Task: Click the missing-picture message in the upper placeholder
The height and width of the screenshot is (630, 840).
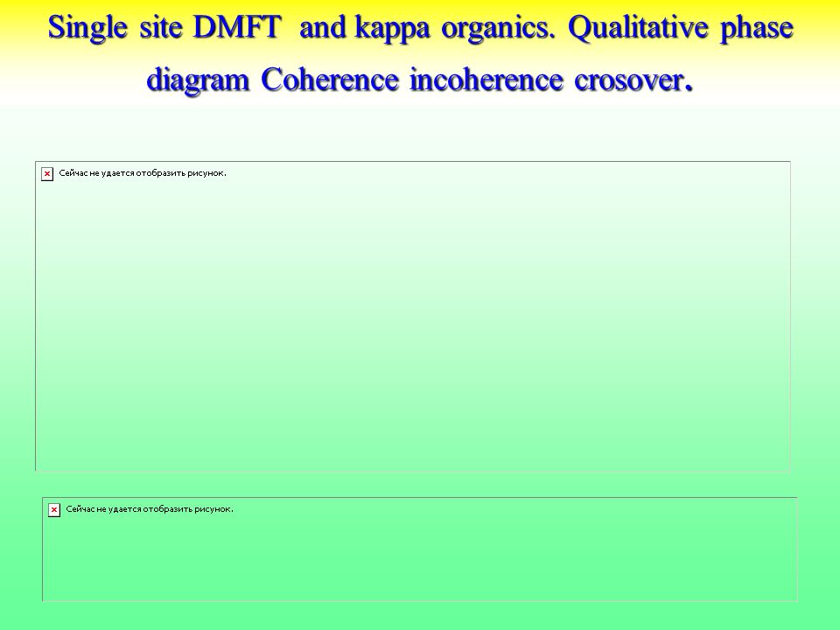Action: (143, 173)
